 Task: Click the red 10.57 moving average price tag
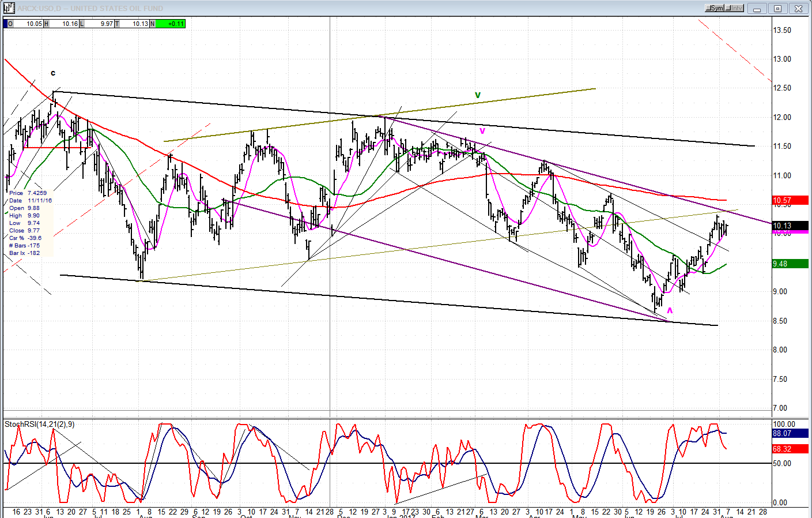point(790,201)
